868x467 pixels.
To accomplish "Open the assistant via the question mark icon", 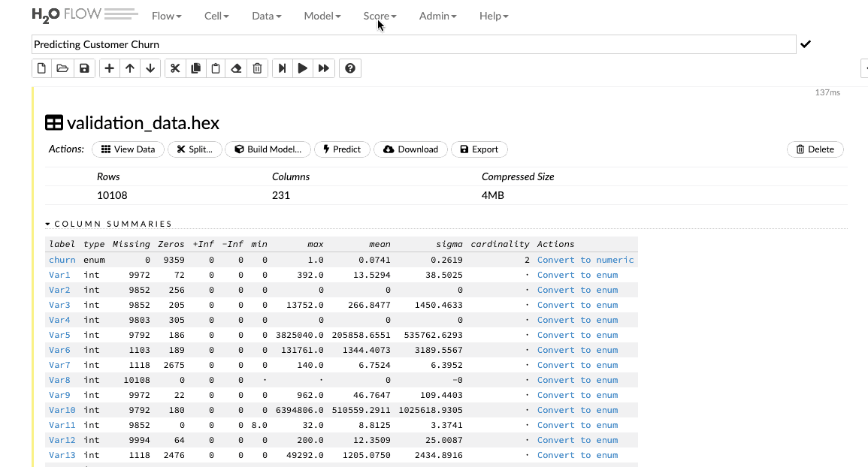I will click(x=350, y=68).
